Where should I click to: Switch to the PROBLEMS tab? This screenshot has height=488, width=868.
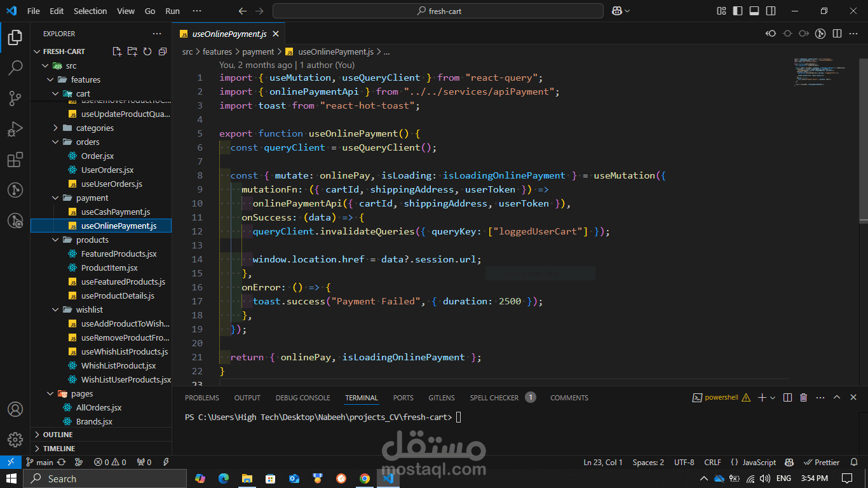click(x=202, y=398)
